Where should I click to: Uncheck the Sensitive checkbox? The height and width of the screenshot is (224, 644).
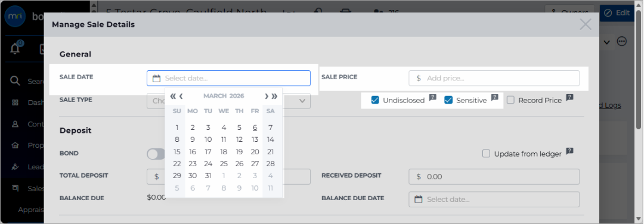[448, 100]
